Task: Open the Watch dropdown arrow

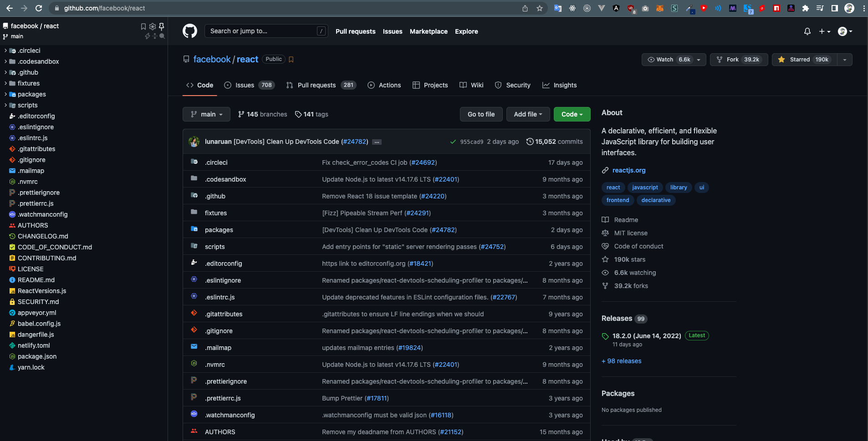Action: (x=699, y=60)
